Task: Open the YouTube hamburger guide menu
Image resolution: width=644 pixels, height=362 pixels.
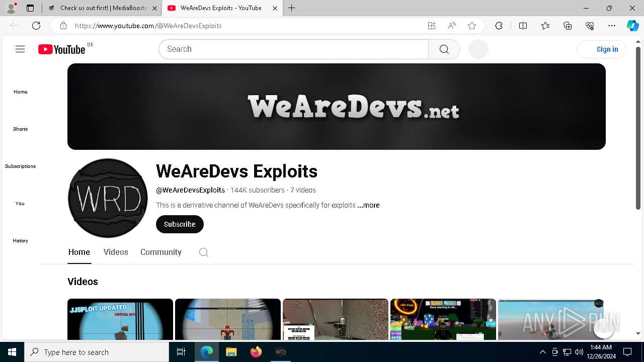Action: click(20, 49)
